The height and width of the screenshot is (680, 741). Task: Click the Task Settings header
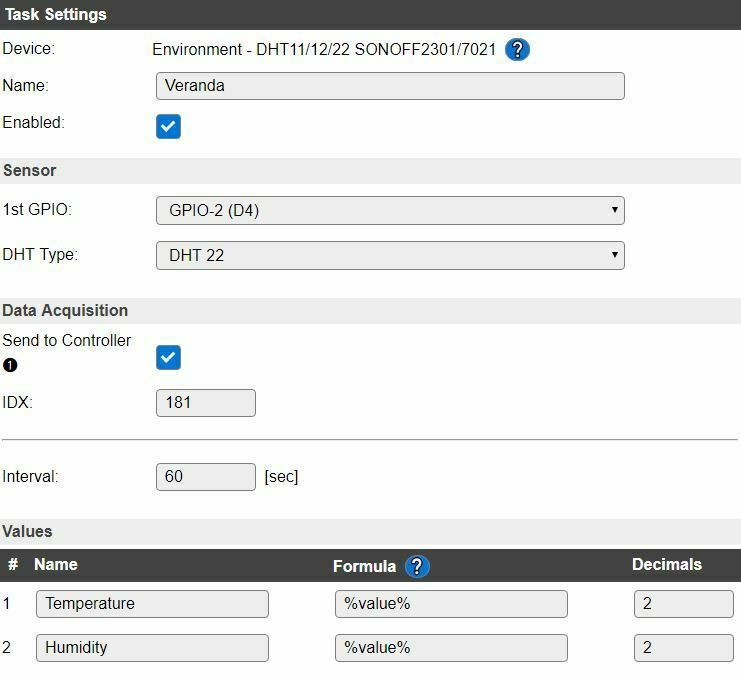coord(56,15)
